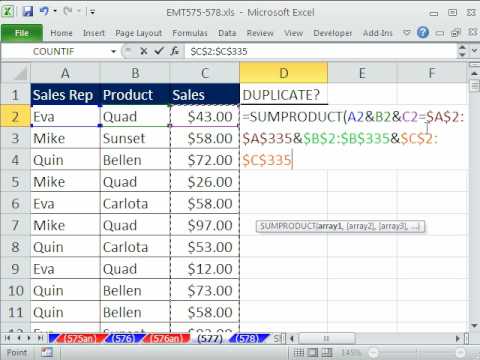
Task: Switch to Page Layout view icon
Action: click(x=313, y=352)
